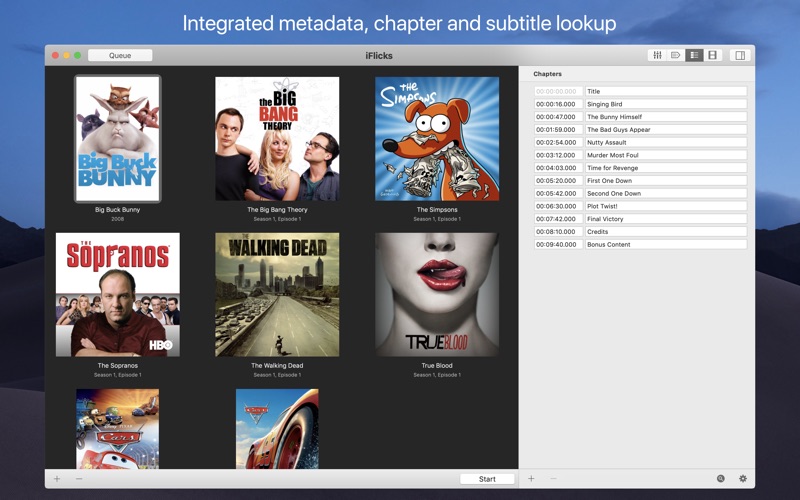The height and width of the screenshot is (500, 800).
Task: Remove selected video with minus icon
Action: pos(79,479)
